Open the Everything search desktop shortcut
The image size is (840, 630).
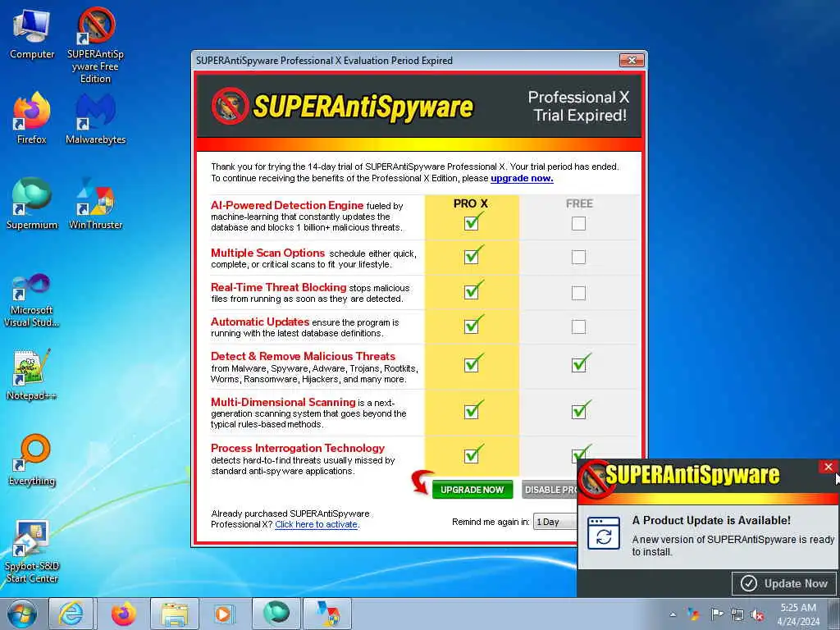[x=32, y=459]
